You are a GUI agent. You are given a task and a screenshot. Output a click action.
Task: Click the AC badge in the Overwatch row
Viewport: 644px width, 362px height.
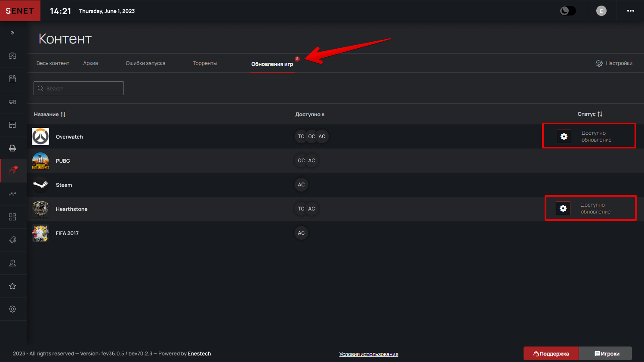pos(322,136)
